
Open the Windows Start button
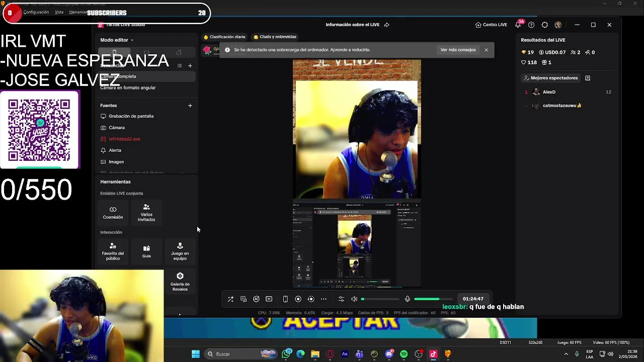(x=196, y=354)
